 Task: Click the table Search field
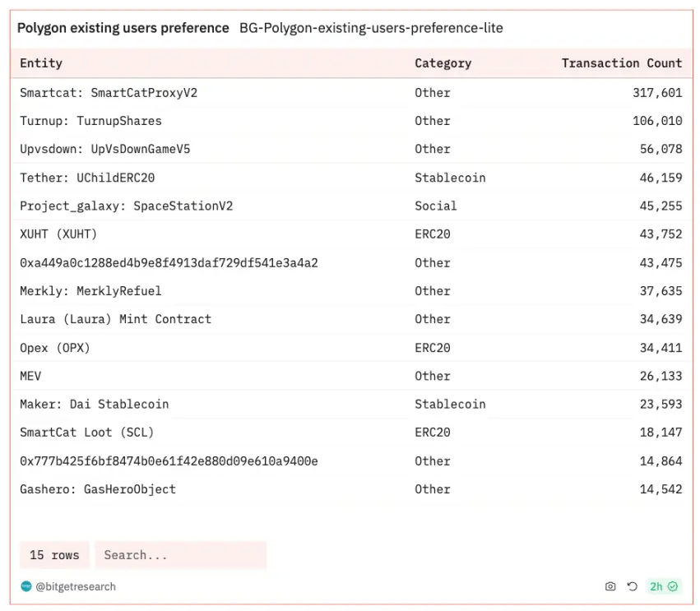(x=180, y=555)
